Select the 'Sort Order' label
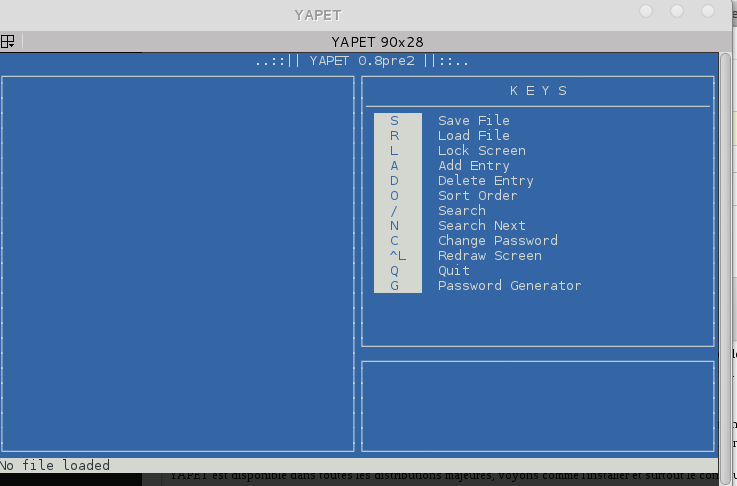 coord(478,196)
